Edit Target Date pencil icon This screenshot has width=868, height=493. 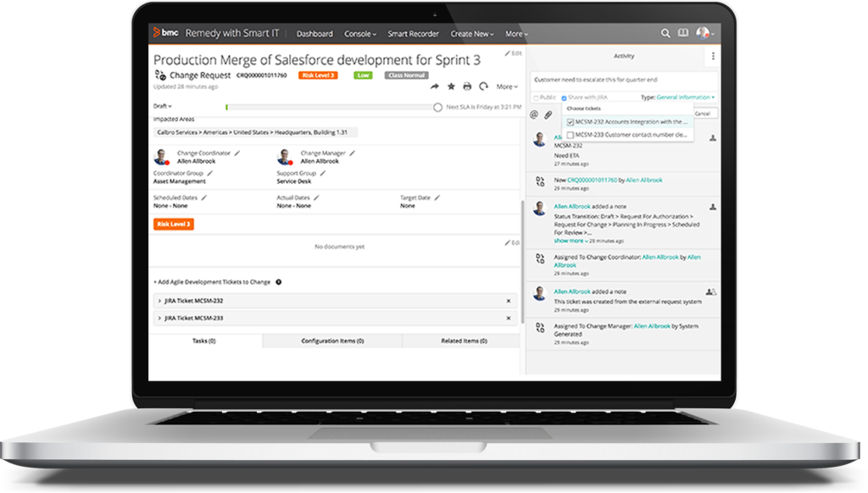(x=437, y=197)
